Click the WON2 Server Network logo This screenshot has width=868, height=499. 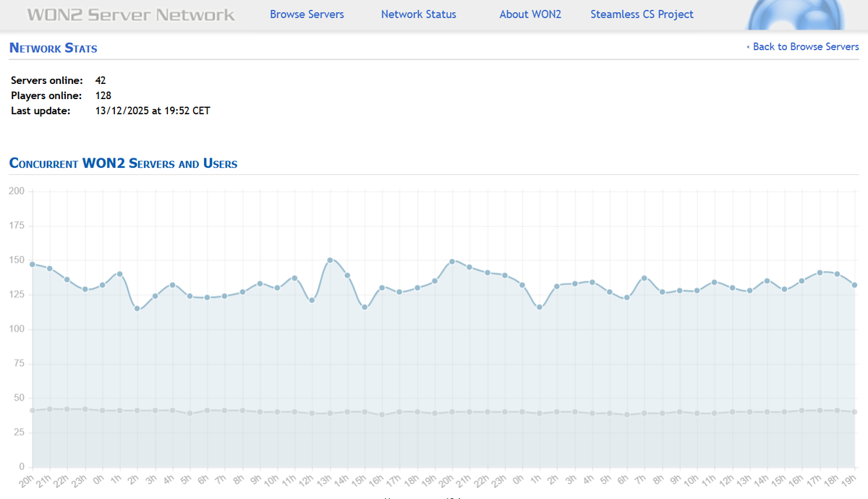click(x=131, y=14)
